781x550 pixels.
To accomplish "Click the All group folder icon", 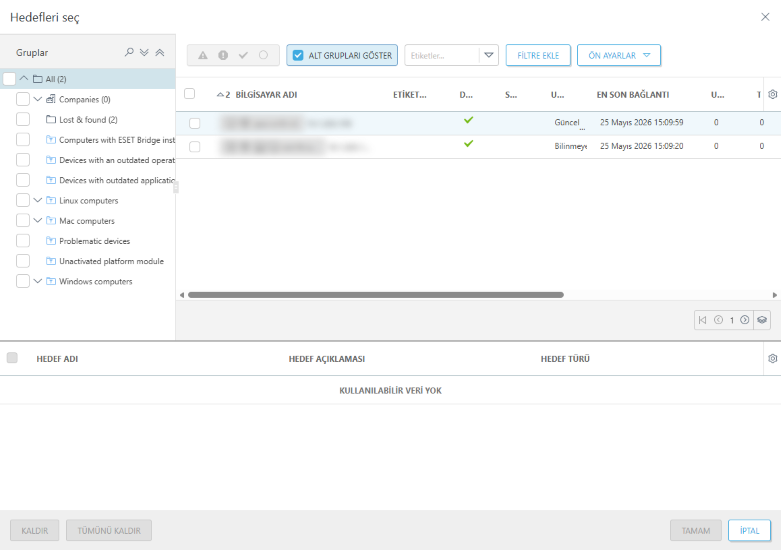I will click(37, 79).
